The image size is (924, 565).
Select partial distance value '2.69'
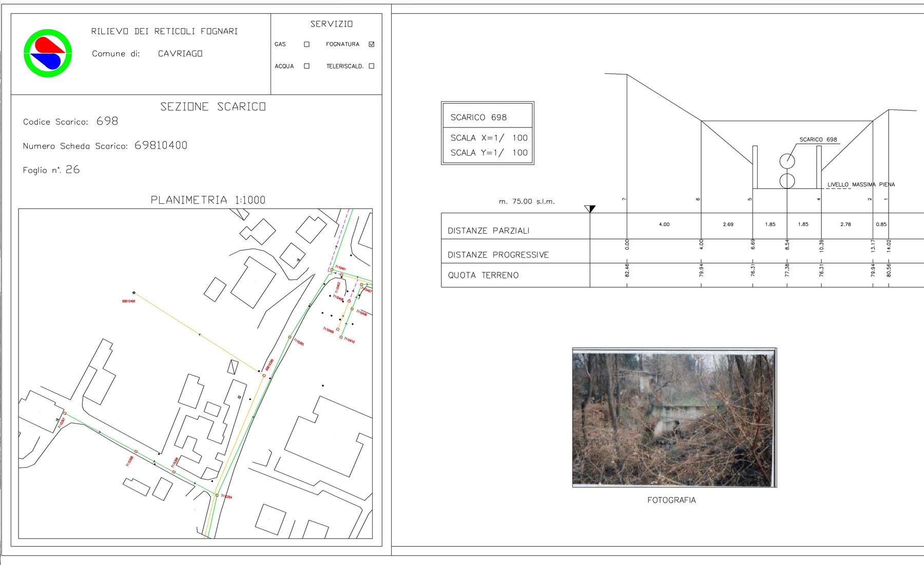[728, 224]
